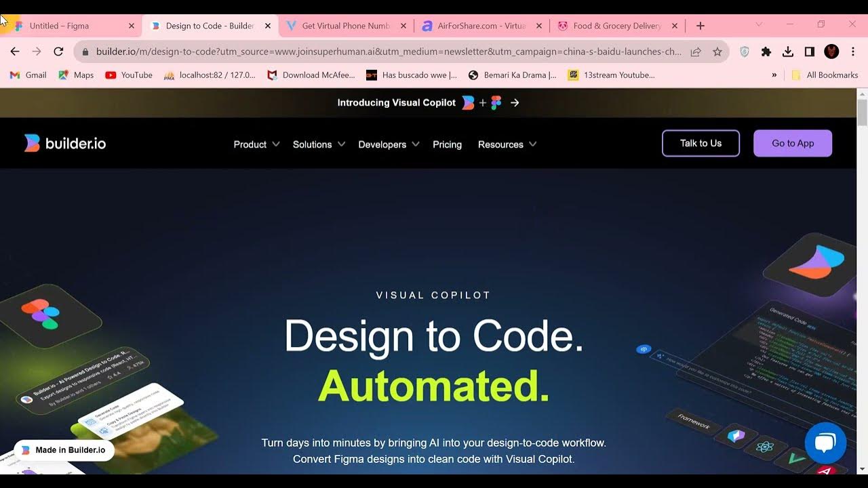Open the Maps bookmark
This screenshot has height=488, width=868.
point(76,75)
